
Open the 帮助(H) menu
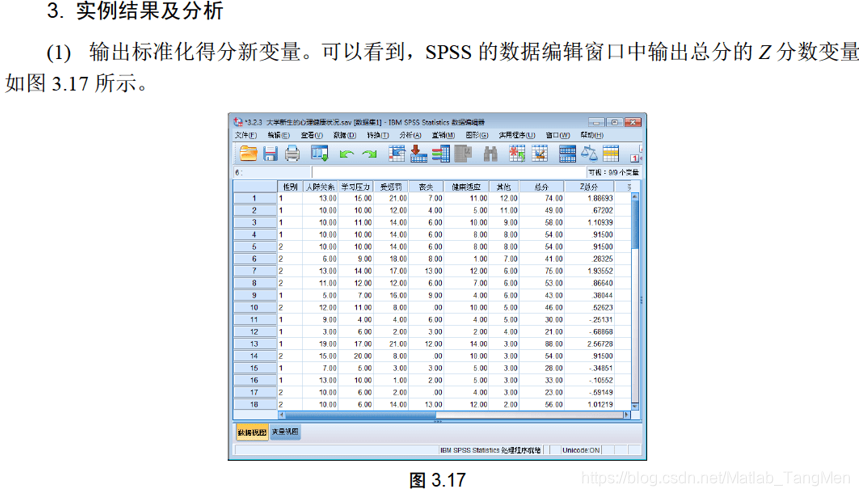pyautogui.click(x=592, y=135)
